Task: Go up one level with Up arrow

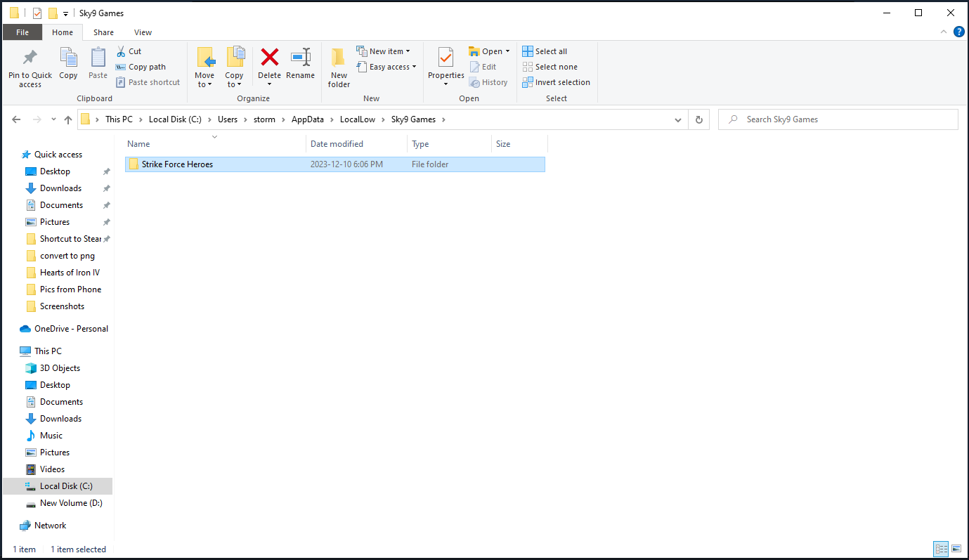Action: click(x=68, y=119)
